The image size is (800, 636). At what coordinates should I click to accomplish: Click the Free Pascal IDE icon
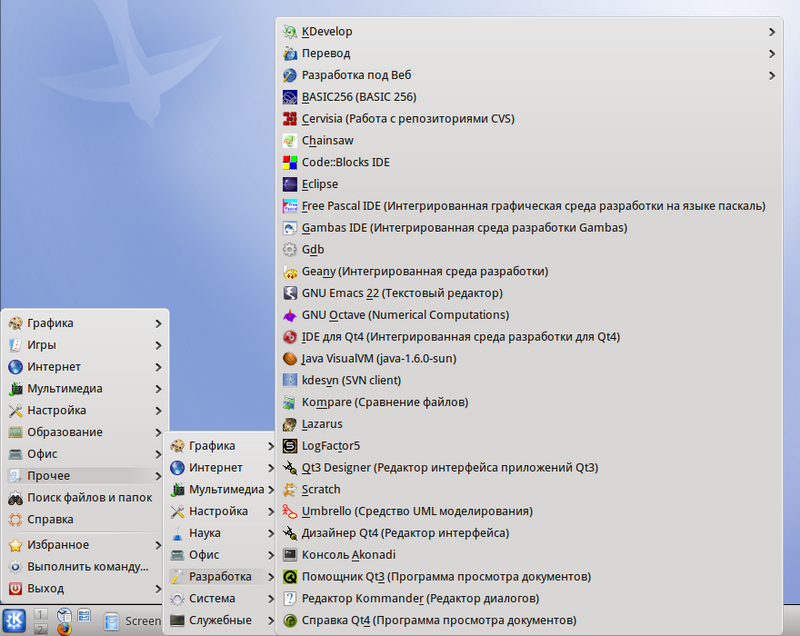[x=290, y=206]
